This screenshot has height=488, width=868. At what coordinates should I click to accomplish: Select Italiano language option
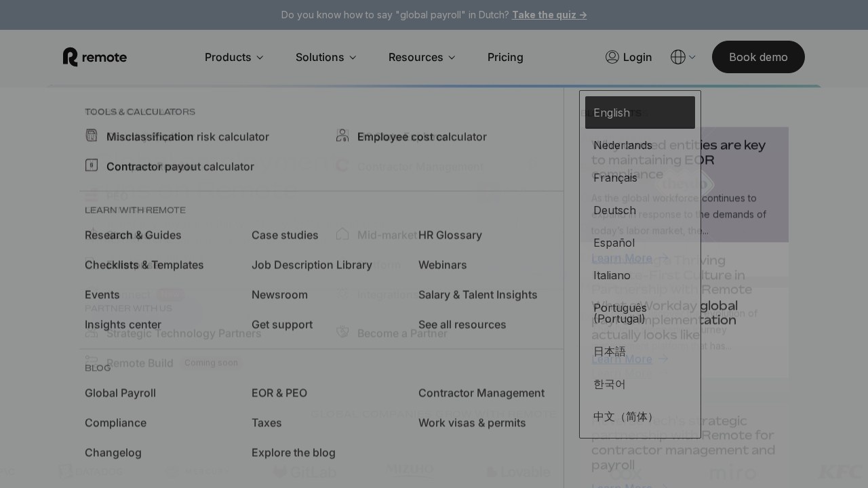pyautogui.click(x=640, y=275)
